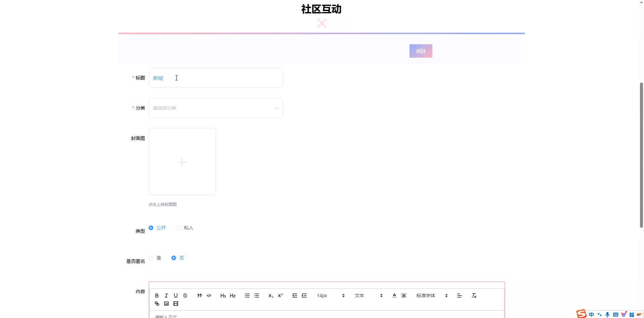Open the text background color picker
644x318 pixels.
coord(404,296)
